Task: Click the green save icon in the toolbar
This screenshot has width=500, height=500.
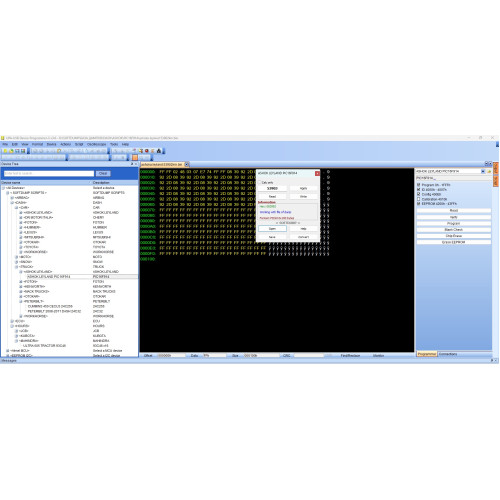Action: [x=23, y=151]
